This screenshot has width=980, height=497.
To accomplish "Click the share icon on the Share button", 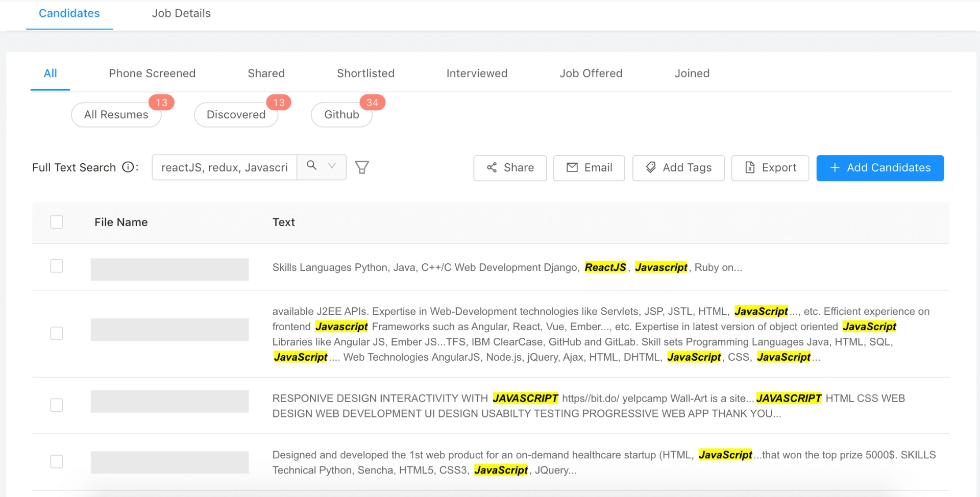I will [x=492, y=168].
